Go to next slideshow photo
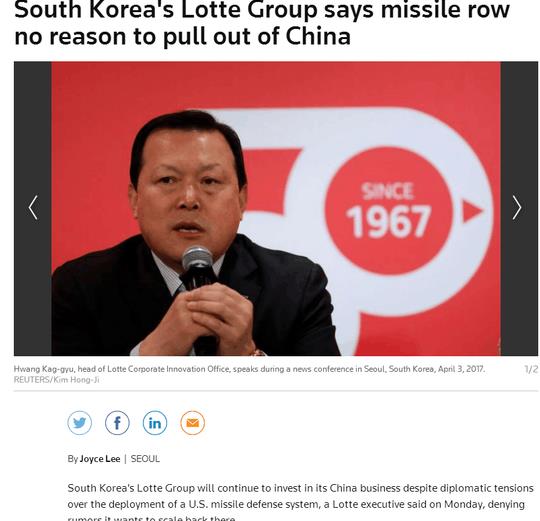The width and height of the screenshot is (540, 521). [x=517, y=208]
